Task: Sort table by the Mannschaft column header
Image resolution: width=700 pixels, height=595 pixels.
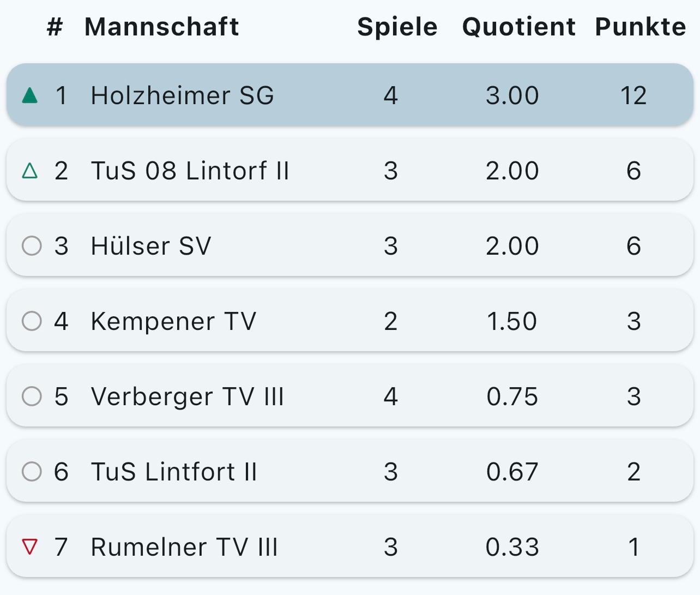Action: (x=161, y=27)
